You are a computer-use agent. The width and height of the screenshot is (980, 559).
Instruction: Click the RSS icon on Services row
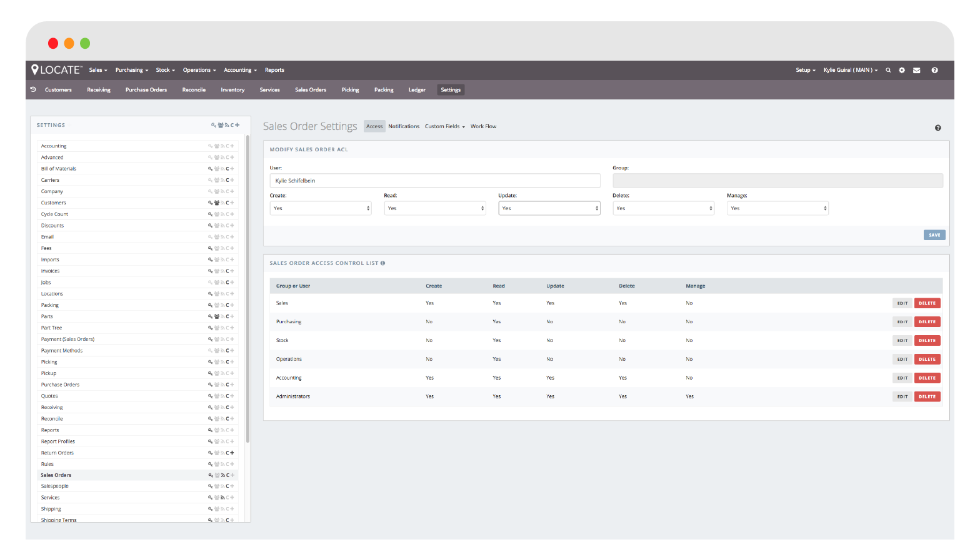tap(222, 498)
